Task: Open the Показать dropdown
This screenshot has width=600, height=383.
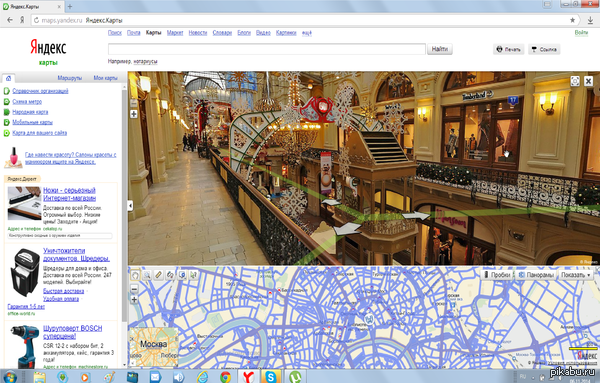Action: click(x=576, y=275)
